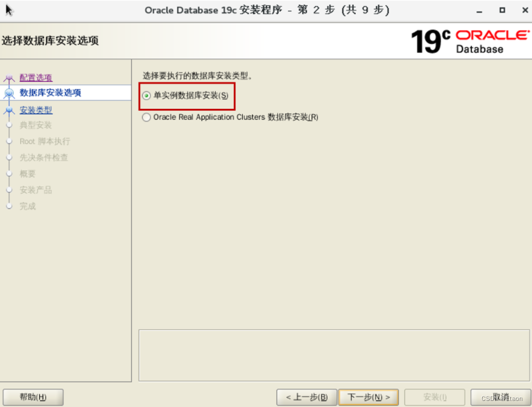Click the message text area at bottom
This screenshot has height=407, width=532.
334,355
